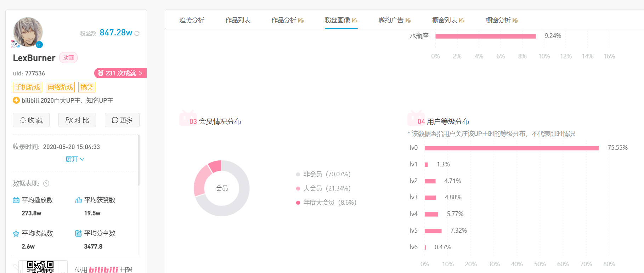Screen dimensions: 644x273
Task: Click the VIP icon beside 邀约广告
Action: point(408,21)
